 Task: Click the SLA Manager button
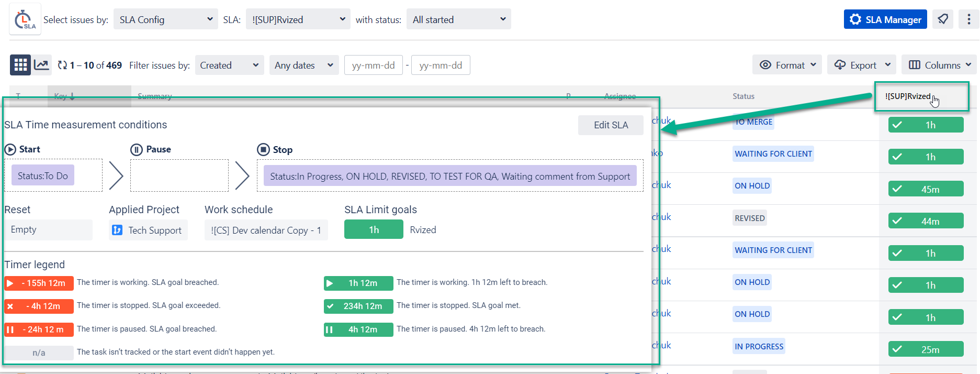click(885, 19)
